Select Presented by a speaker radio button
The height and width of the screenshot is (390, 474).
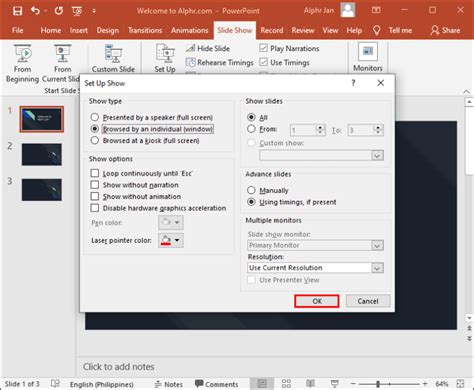tap(95, 117)
